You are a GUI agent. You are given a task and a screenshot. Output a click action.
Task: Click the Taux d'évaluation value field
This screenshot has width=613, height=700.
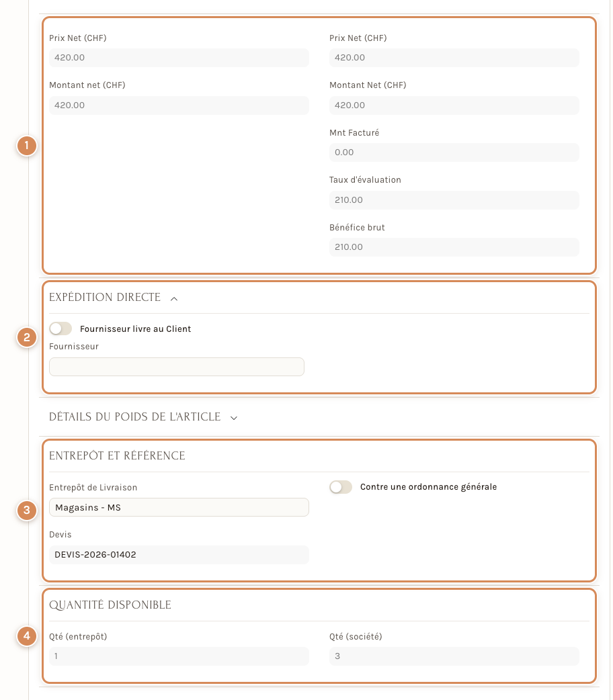click(x=454, y=200)
